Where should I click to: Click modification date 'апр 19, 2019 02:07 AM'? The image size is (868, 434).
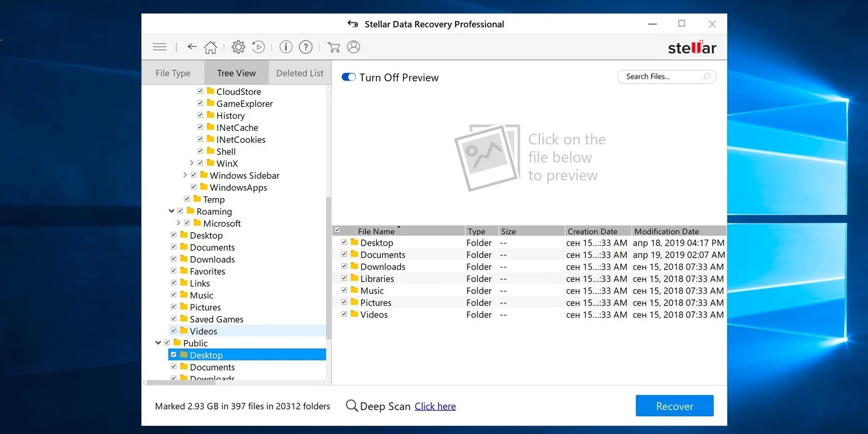tap(679, 254)
